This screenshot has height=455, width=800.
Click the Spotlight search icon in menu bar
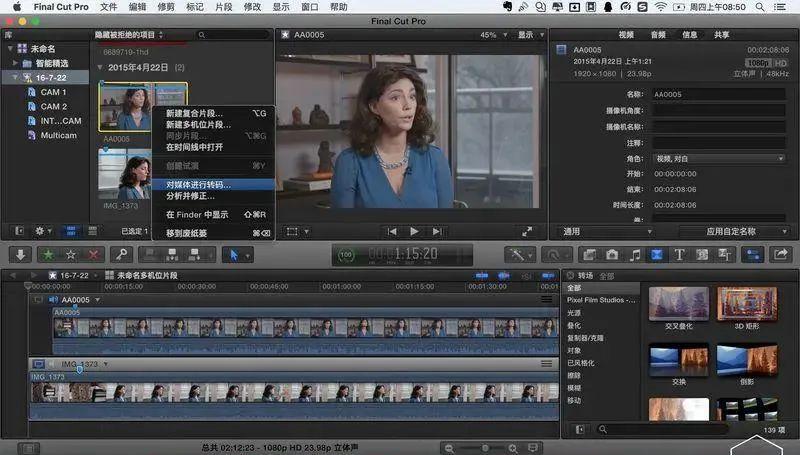(x=760, y=7)
